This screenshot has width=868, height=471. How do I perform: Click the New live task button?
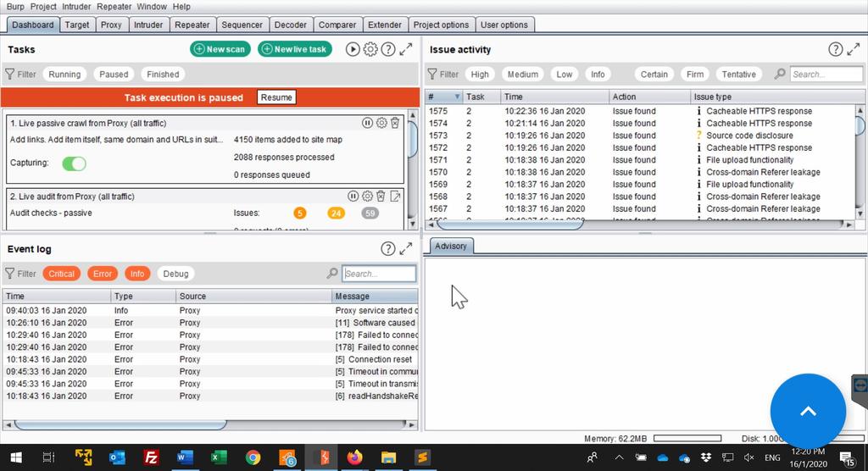point(294,49)
